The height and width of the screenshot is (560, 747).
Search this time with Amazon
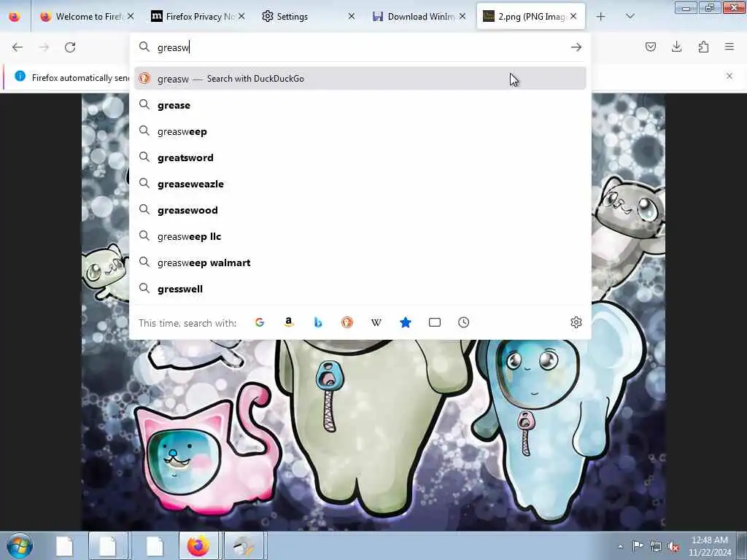point(289,322)
